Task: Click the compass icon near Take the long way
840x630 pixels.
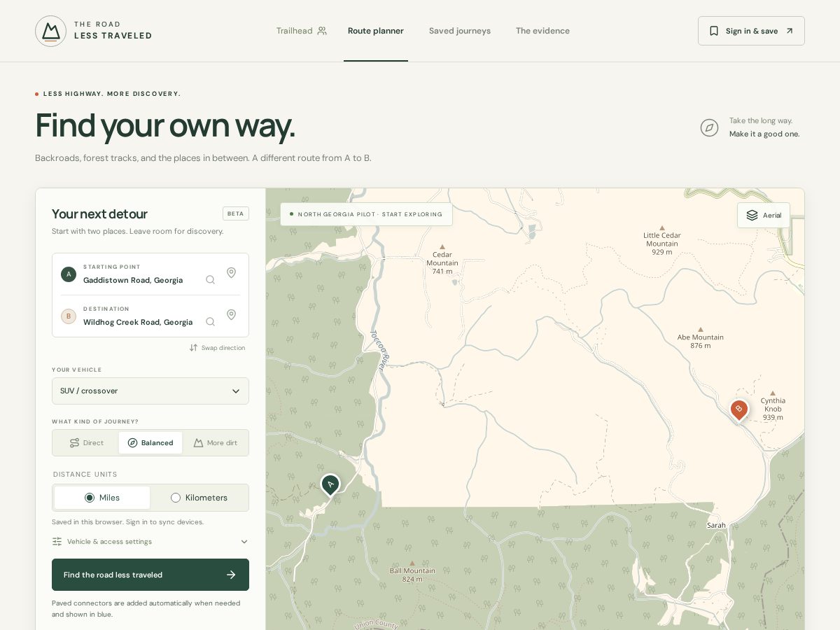Action: (709, 127)
